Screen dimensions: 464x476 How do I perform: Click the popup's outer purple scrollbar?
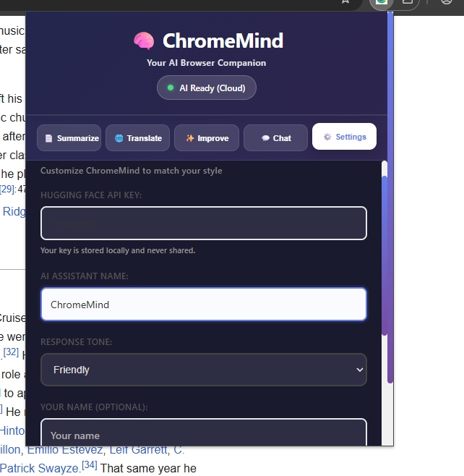[x=390, y=197]
